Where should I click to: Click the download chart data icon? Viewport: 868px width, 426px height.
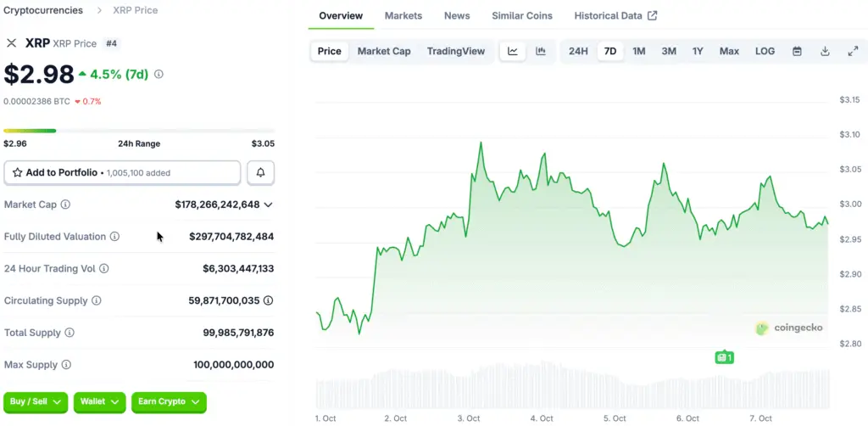pyautogui.click(x=825, y=51)
